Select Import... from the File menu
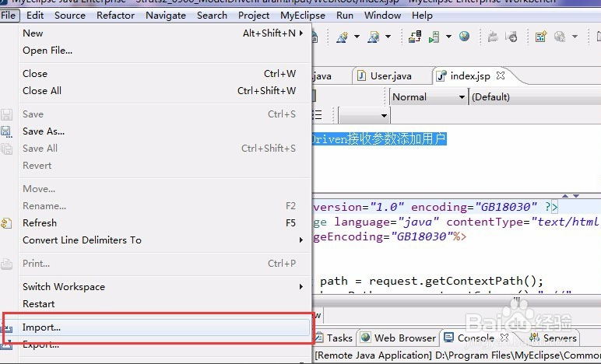The image size is (601, 364). click(x=164, y=327)
